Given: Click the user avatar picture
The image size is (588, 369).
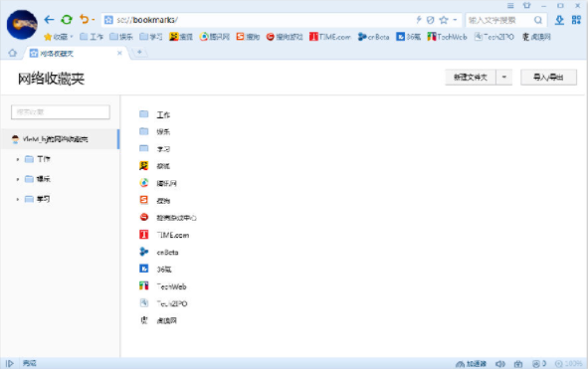Looking at the screenshot, I should 22,25.
